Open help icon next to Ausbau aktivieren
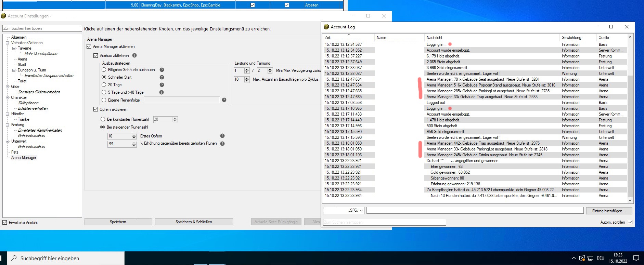Image resolution: width=644 pixels, height=265 pixels. 134,55
